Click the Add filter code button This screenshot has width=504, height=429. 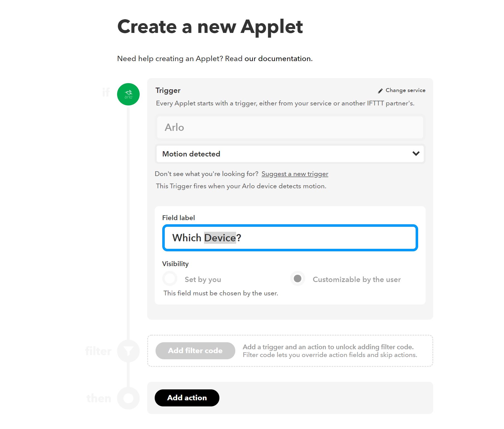click(195, 351)
